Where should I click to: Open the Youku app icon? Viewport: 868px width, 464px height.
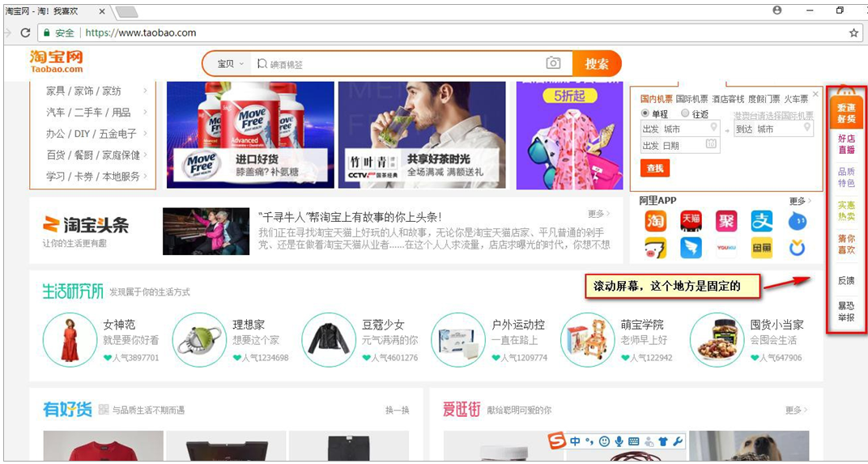tap(726, 248)
